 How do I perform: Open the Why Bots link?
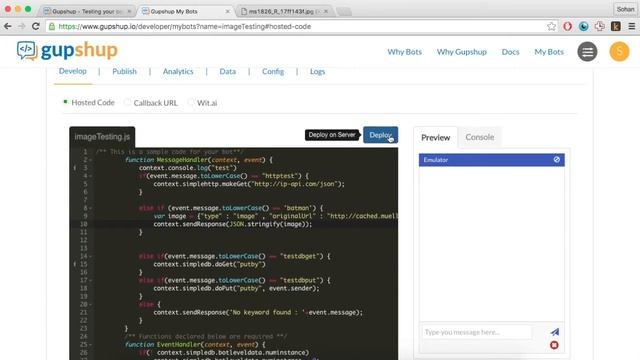click(x=404, y=52)
